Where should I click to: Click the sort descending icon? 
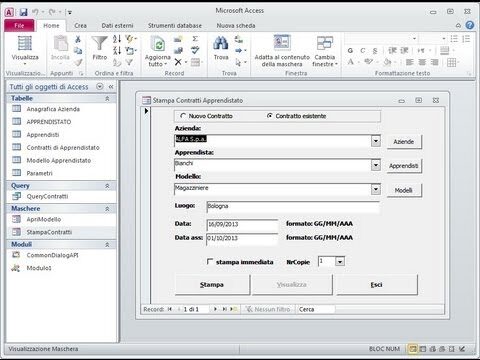point(117,51)
